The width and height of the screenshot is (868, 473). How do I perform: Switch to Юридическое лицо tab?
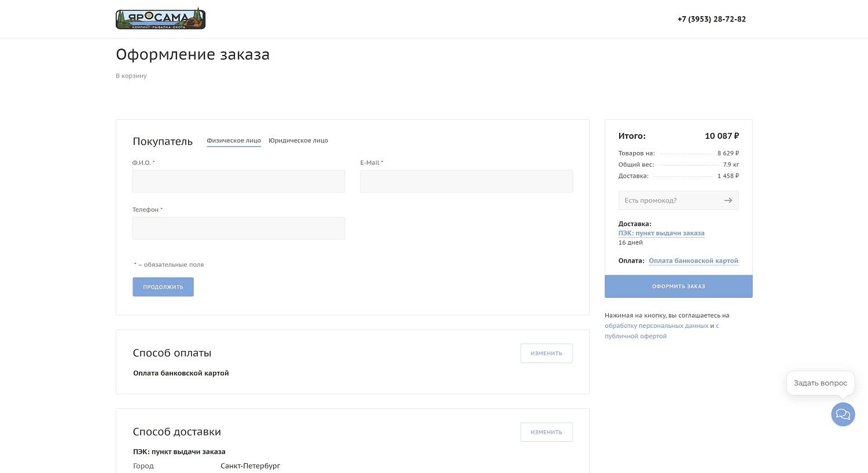pos(298,141)
